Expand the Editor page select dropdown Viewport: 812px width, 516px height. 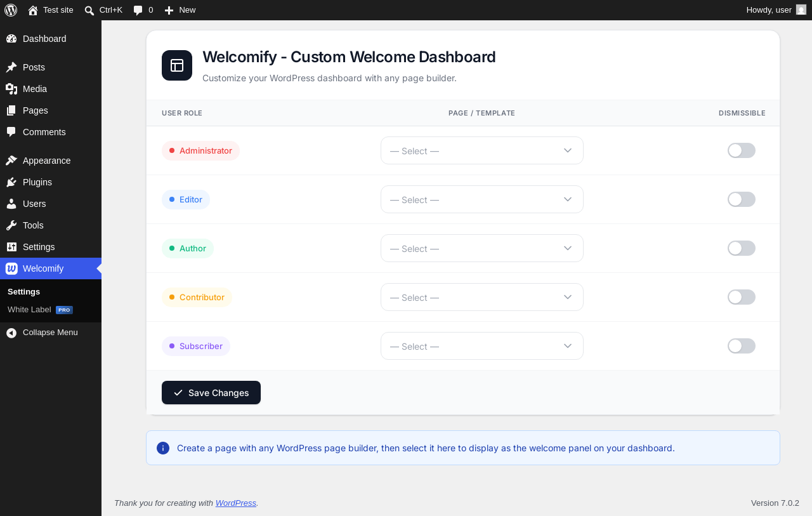pyautogui.click(x=482, y=199)
